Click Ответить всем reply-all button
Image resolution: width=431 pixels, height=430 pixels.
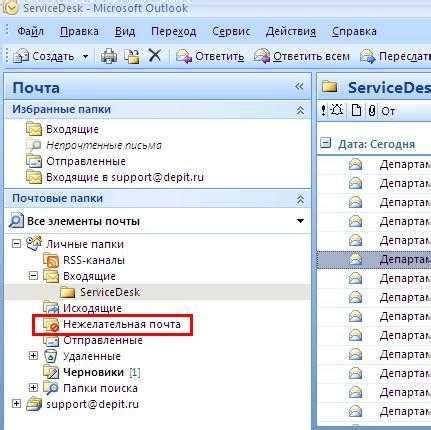302,56
